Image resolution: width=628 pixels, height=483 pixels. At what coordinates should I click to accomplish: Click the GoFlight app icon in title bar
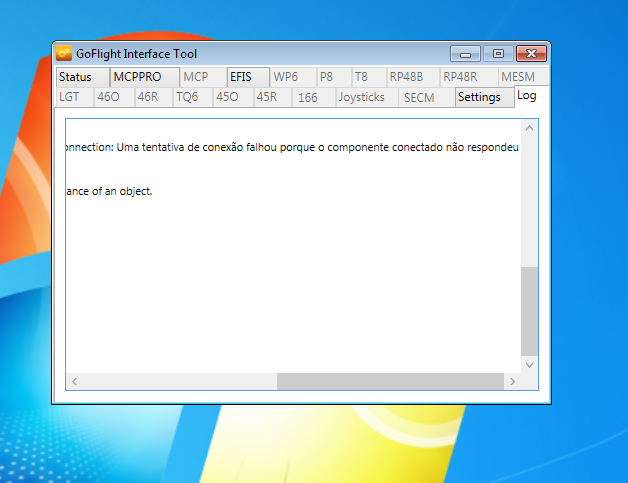(65, 54)
